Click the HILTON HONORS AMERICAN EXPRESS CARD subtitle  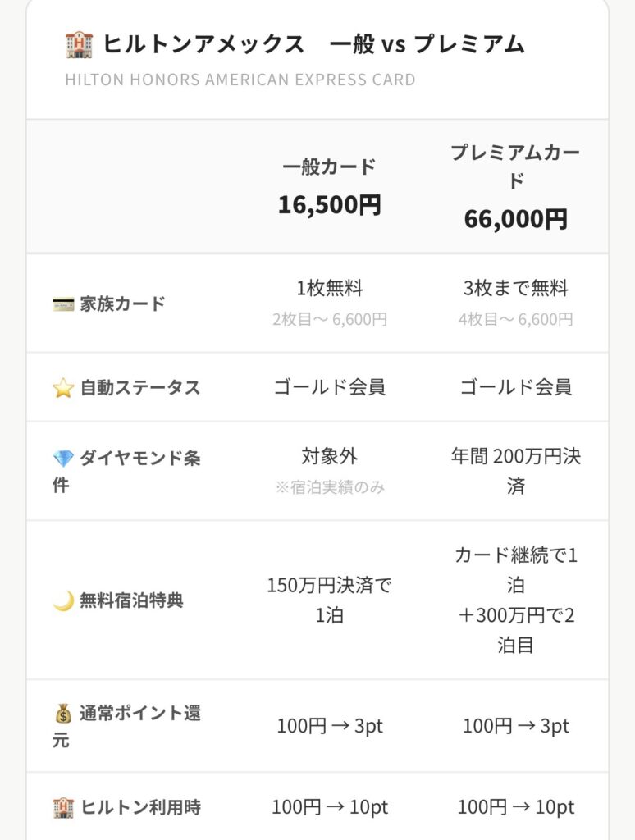tap(240, 80)
